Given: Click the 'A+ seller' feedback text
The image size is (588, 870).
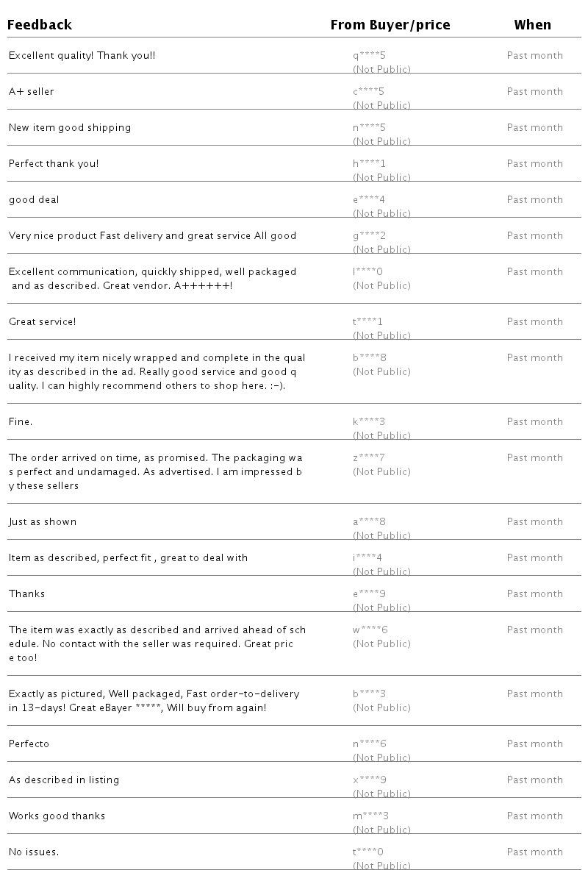Looking at the screenshot, I should (32, 91).
